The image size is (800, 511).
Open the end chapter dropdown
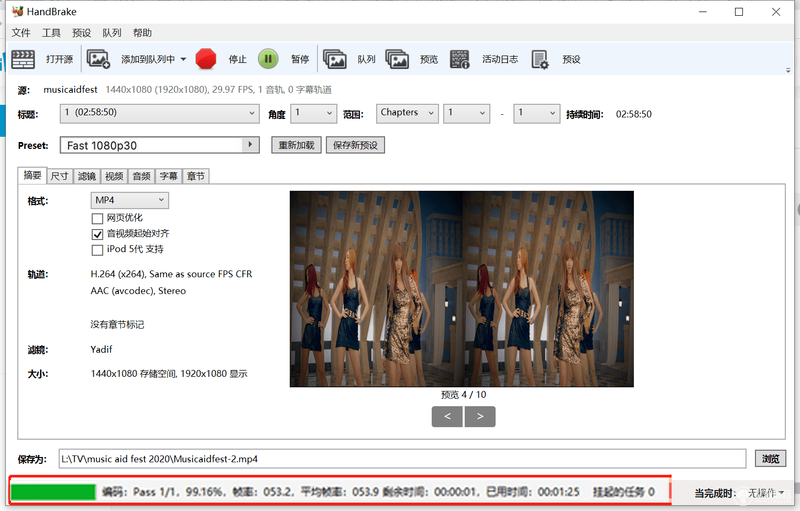(x=536, y=113)
